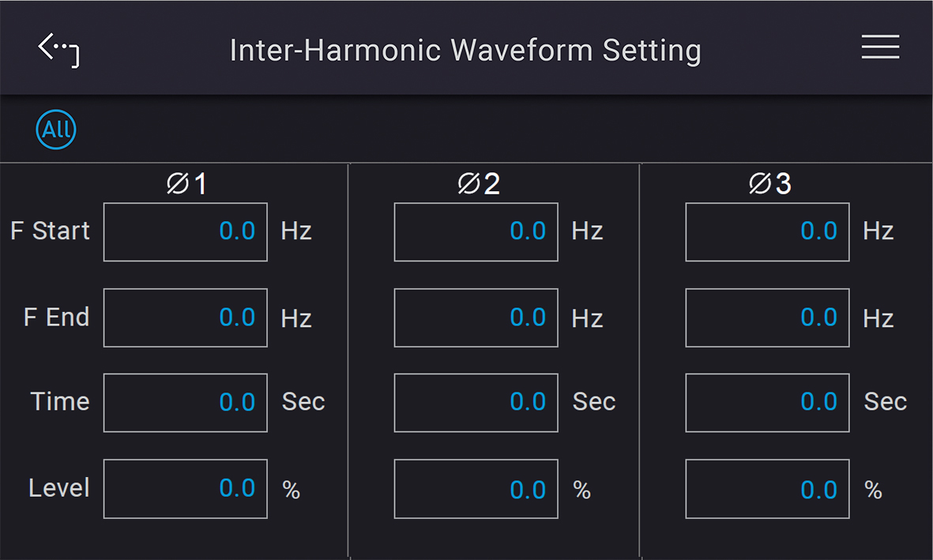Set phase 3 Level percentage field
This screenshot has height=560, width=933.
click(767, 489)
